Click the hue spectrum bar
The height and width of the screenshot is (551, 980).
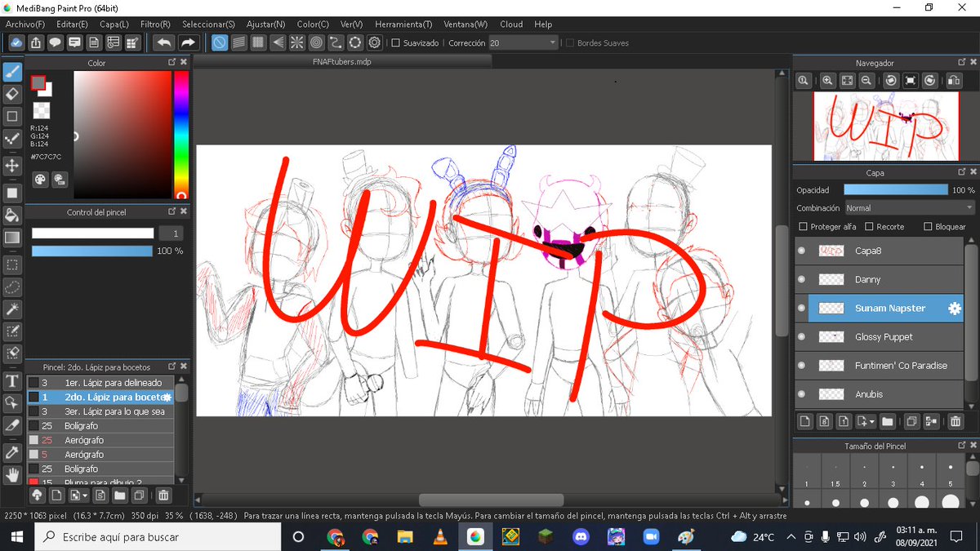[180, 134]
